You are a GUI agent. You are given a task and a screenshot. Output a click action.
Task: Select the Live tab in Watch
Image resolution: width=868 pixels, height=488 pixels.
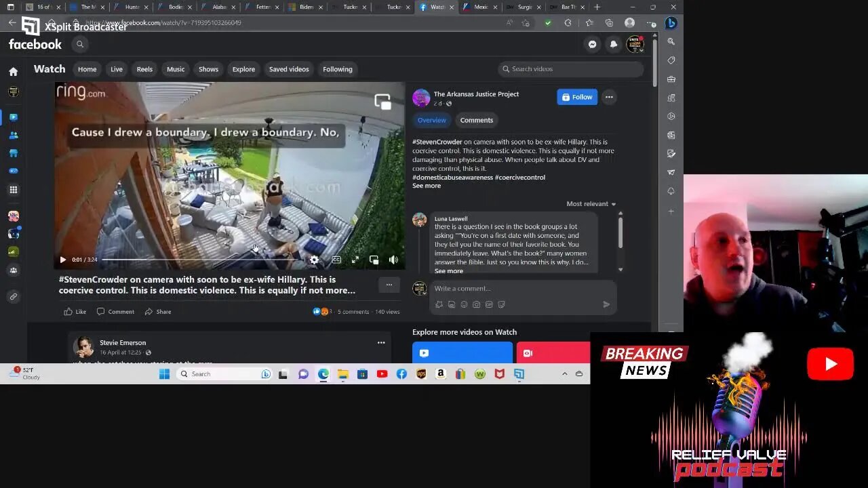pos(117,69)
